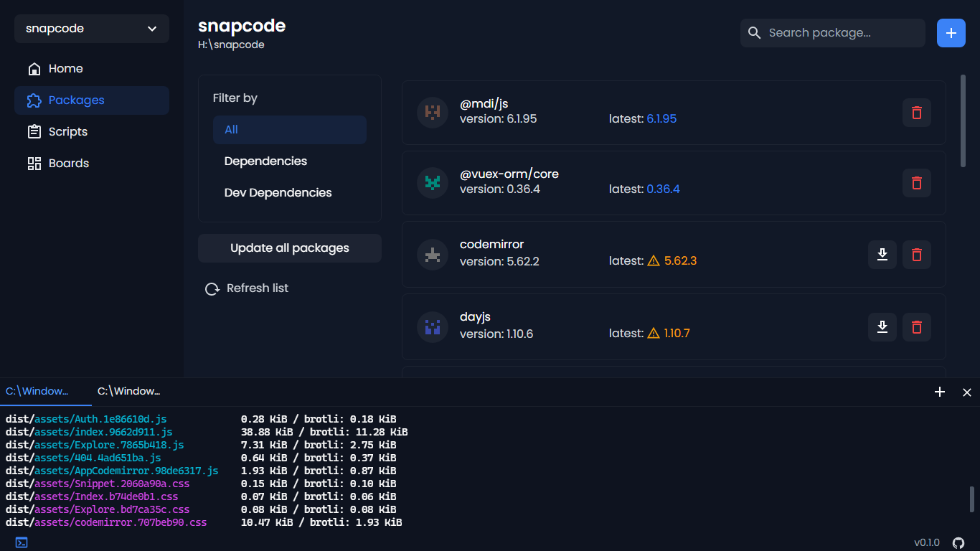Click the snapcode page heading

click(242, 26)
